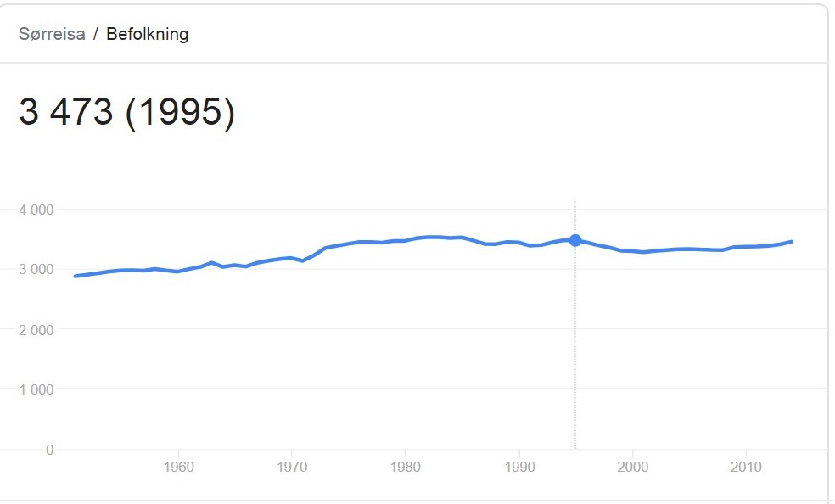Click the 2010 x-axis label

[746, 468]
